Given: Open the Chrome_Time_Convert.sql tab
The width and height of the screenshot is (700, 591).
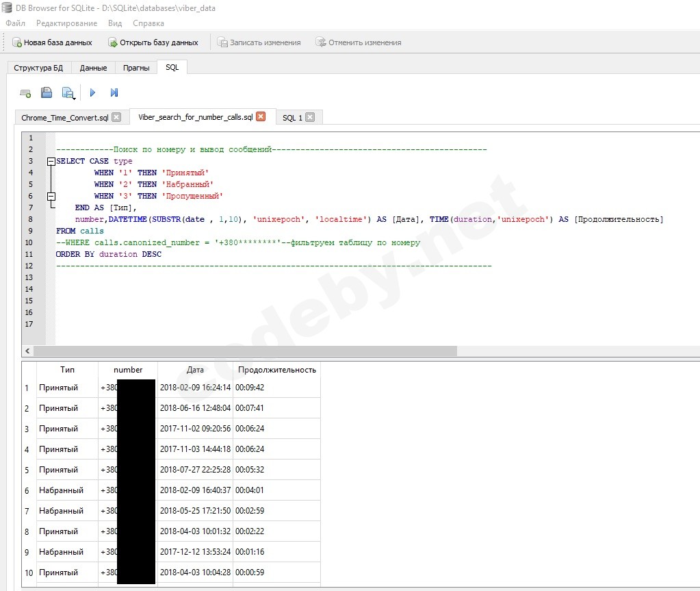Looking at the screenshot, I should pyautogui.click(x=65, y=118).
